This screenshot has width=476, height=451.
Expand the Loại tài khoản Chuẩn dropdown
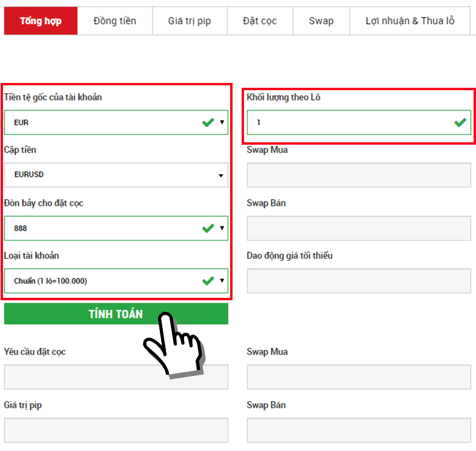click(x=116, y=281)
